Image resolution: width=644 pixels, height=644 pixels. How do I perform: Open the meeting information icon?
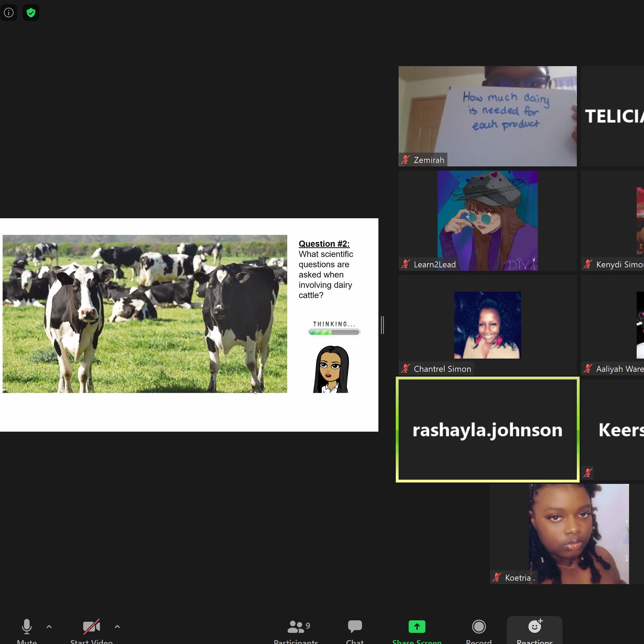(x=9, y=13)
